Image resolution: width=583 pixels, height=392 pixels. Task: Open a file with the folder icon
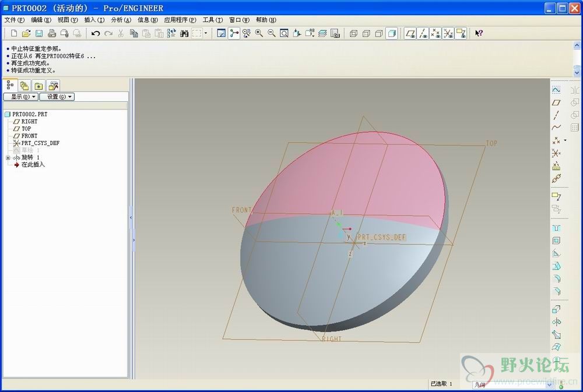[26, 33]
